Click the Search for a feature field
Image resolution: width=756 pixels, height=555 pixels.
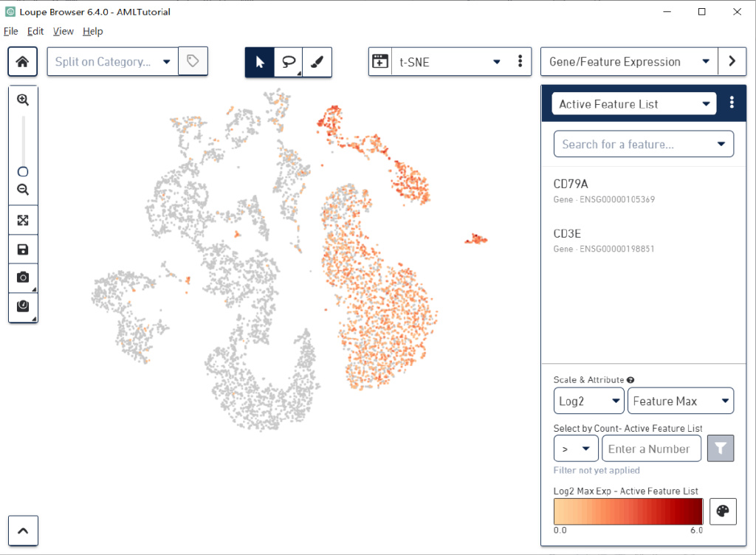pyautogui.click(x=635, y=144)
